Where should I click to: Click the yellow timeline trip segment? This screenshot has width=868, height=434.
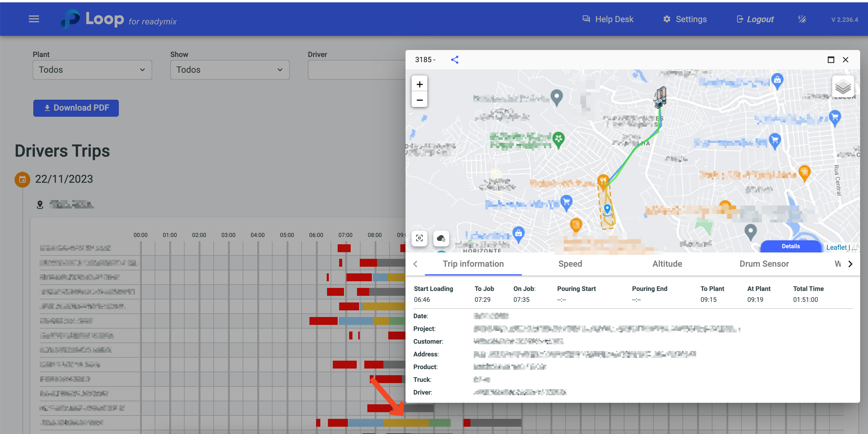(406, 422)
